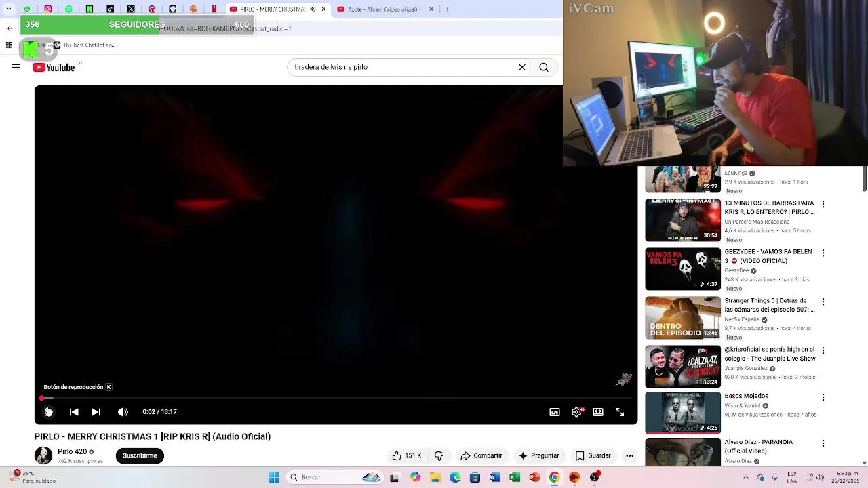Mute the video volume speaker

tap(123, 411)
